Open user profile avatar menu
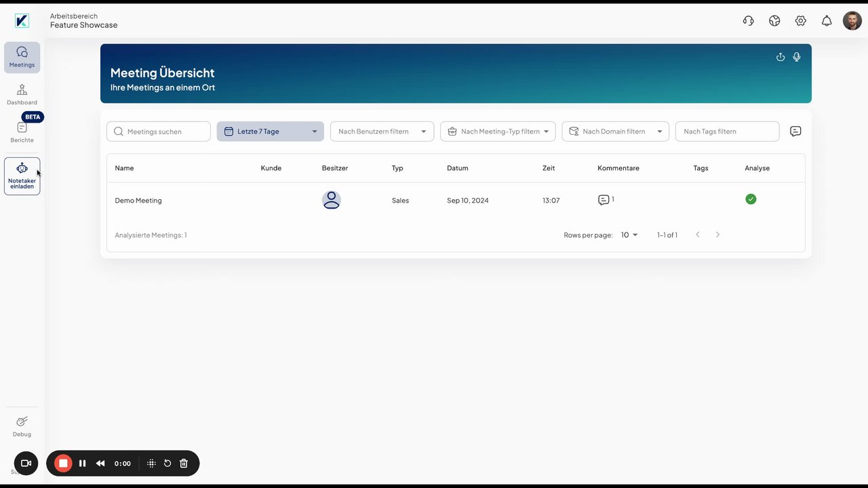Image resolution: width=868 pixels, height=488 pixels. pos(852,21)
